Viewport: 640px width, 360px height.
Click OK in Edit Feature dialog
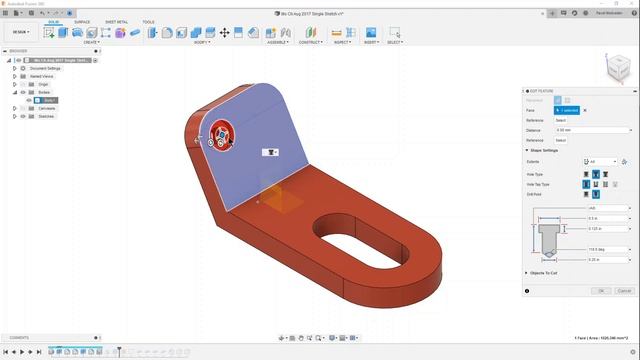click(601, 291)
